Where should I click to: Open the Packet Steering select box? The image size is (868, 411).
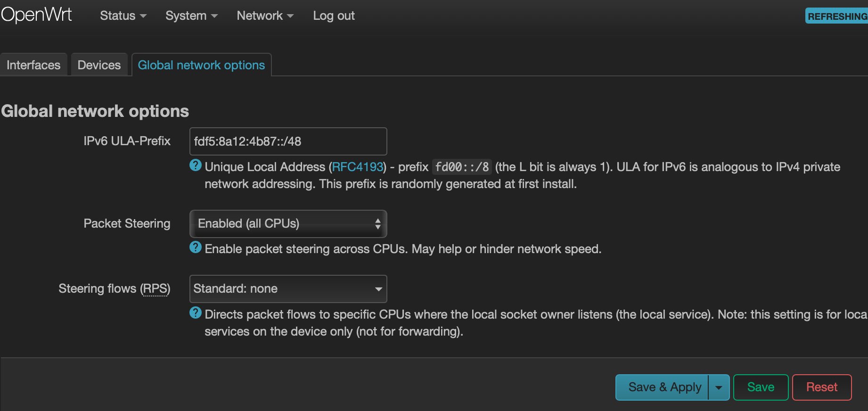pos(288,224)
